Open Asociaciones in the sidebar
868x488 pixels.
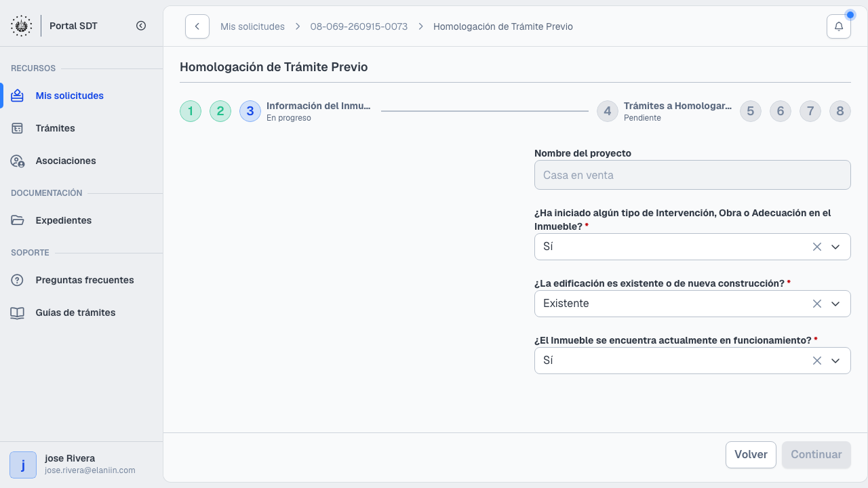tap(81, 161)
